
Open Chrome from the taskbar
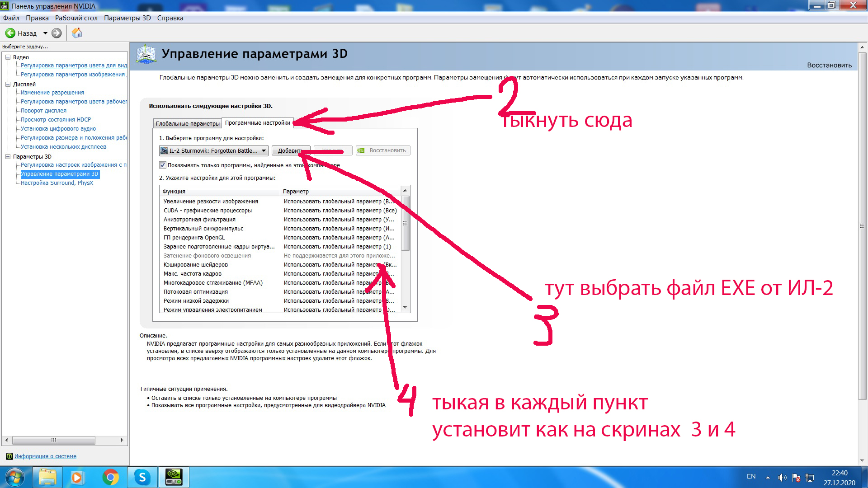(111, 477)
